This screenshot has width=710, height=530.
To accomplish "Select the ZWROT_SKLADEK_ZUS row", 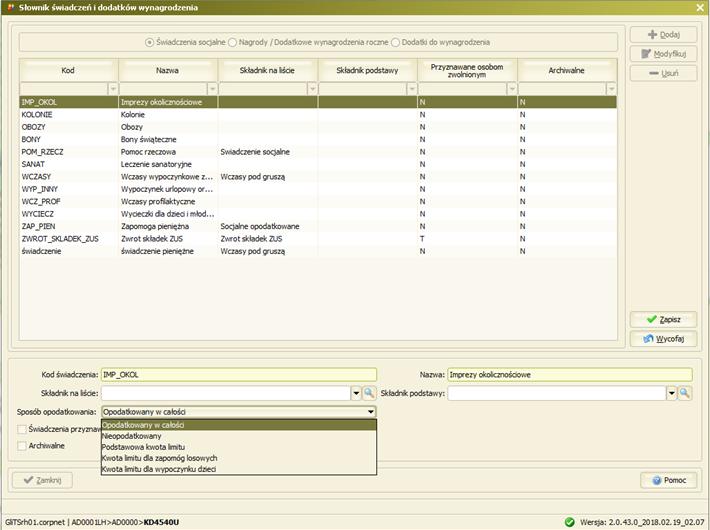I will [318, 239].
